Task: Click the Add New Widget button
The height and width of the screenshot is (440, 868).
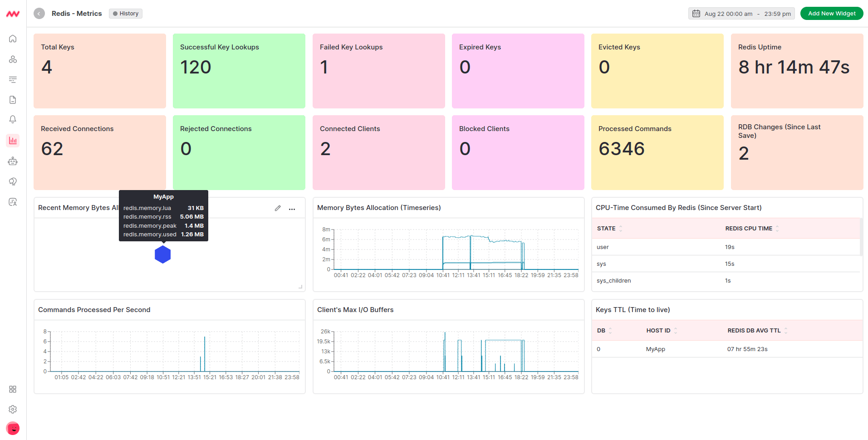Action: coord(832,13)
